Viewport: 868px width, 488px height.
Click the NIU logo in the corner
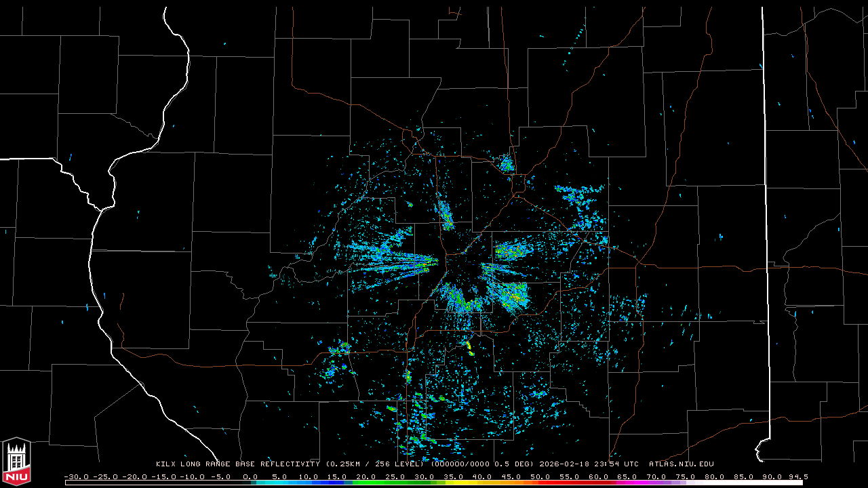tap(16, 461)
